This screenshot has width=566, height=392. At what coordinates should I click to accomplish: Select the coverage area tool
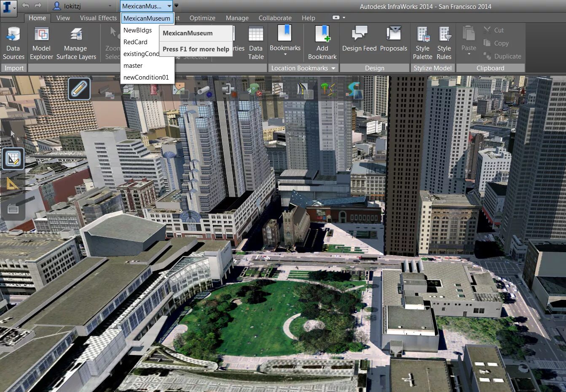181,90
